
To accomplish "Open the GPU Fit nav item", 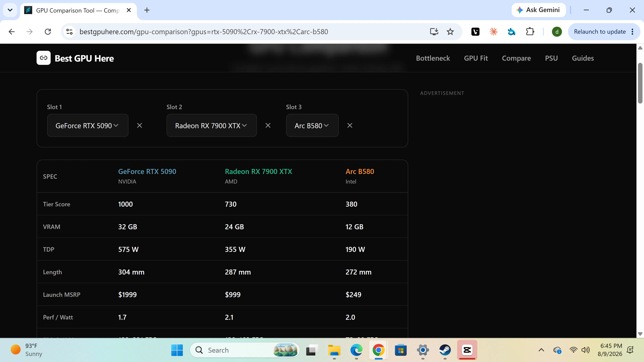I will pyautogui.click(x=476, y=58).
